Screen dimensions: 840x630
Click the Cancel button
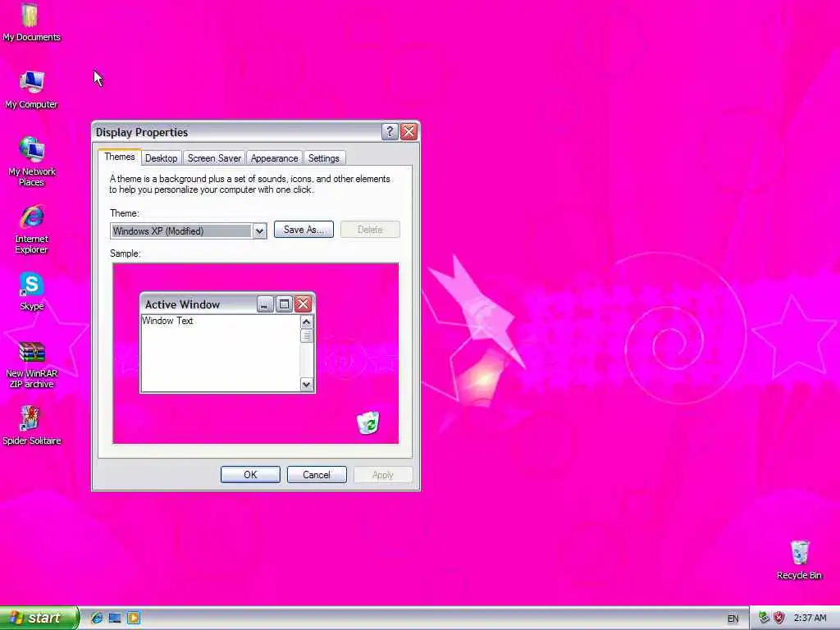(x=317, y=475)
